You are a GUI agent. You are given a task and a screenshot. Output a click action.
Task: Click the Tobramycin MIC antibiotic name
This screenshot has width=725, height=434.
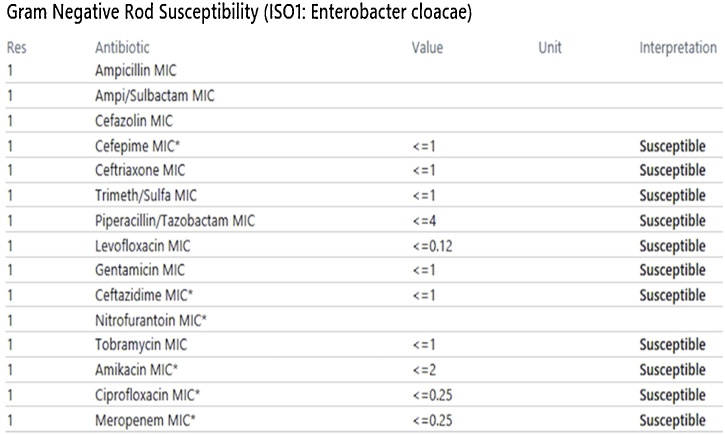[141, 345]
